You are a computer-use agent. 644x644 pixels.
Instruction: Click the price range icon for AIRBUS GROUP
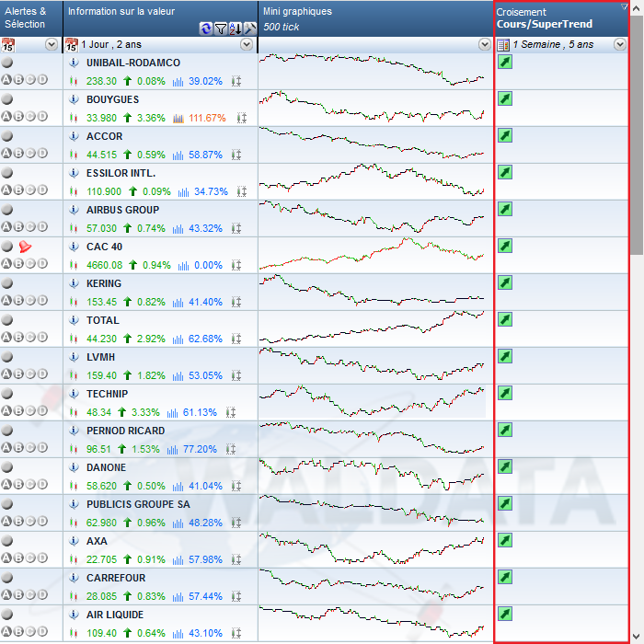[236, 228]
